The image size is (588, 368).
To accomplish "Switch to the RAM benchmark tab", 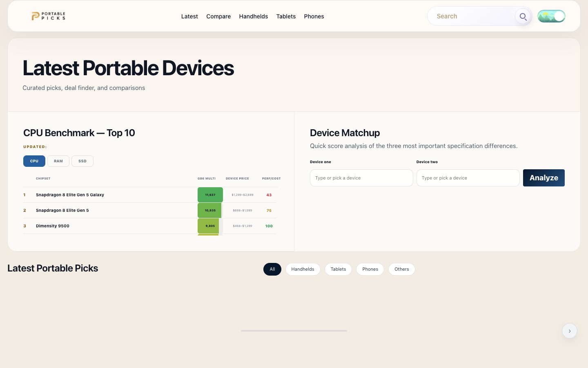I will coord(58,161).
